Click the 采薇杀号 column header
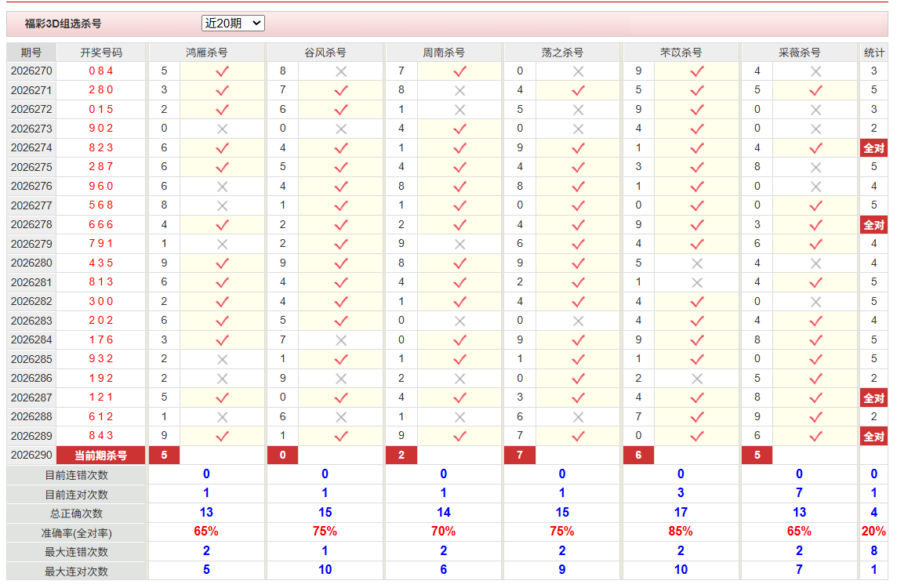Image resolution: width=897 pixels, height=588 pixels. point(799,53)
